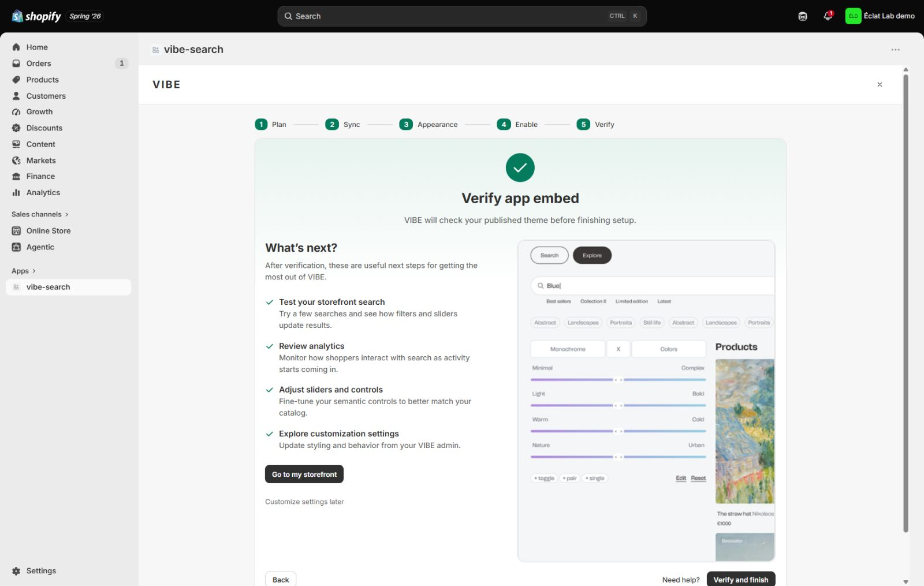924x586 pixels.
Task: Open notifications bell icon
Action: pyautogui.click(x=828, y=16)
